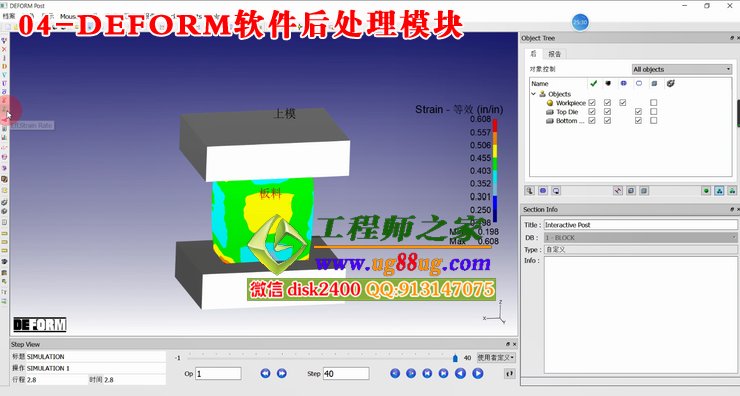Click the step slider handle at 40
This screenshot has width=740, height=396.
(455, 358)
